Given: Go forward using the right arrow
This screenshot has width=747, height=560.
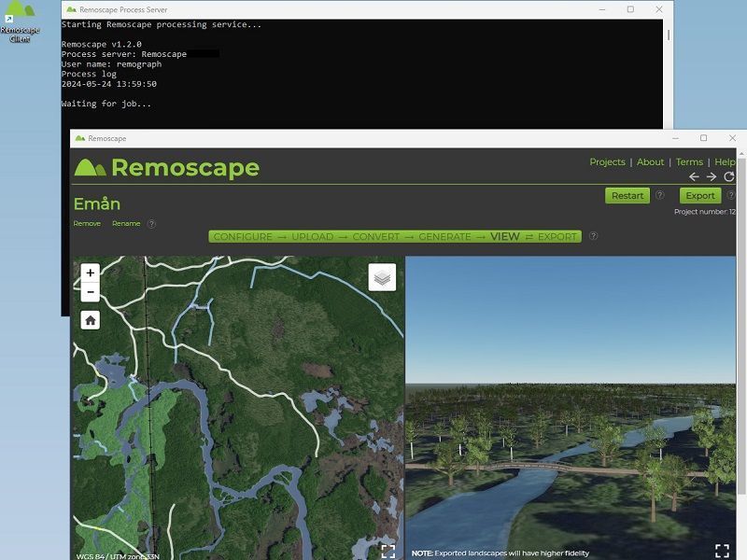Looking at the screenshot, I should click(x=712, y=177).
